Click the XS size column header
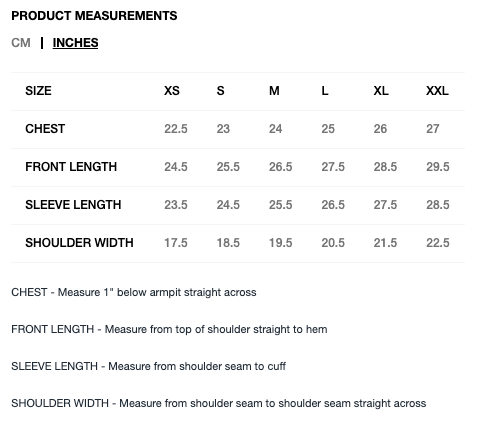This screenshot has width=483, height=436. [172, 91]
